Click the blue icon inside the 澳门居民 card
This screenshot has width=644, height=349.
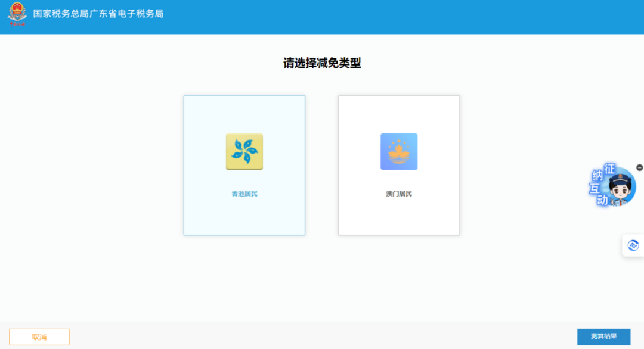click(398, 151)
